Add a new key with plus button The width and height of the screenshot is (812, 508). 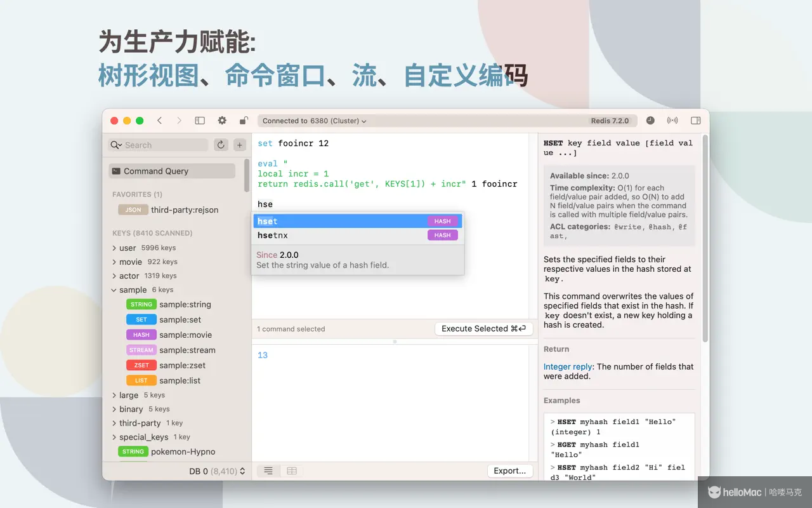click(x=240, y=145)
